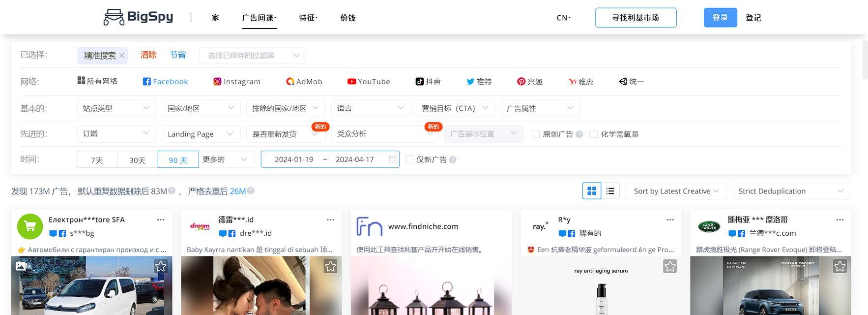Image resolution: width=868 pixels, height=315 pixels.
Task: Show info for 26M strict deduplication
Action: [x=251, y=190]
